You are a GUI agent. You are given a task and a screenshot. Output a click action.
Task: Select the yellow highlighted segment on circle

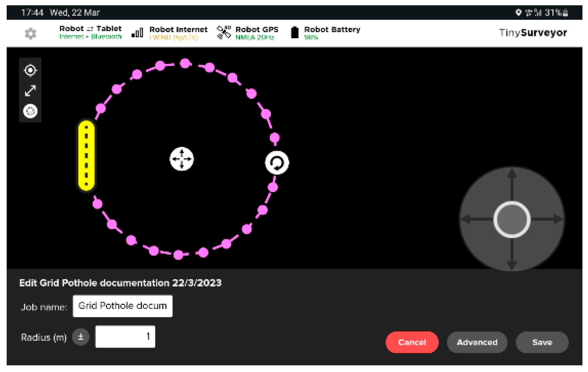(86, 156)
